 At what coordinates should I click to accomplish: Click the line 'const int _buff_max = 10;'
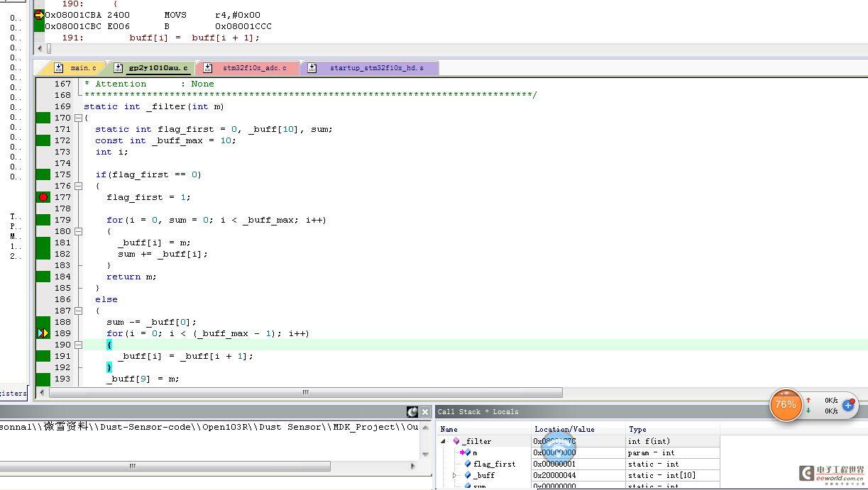click(165, 140)
